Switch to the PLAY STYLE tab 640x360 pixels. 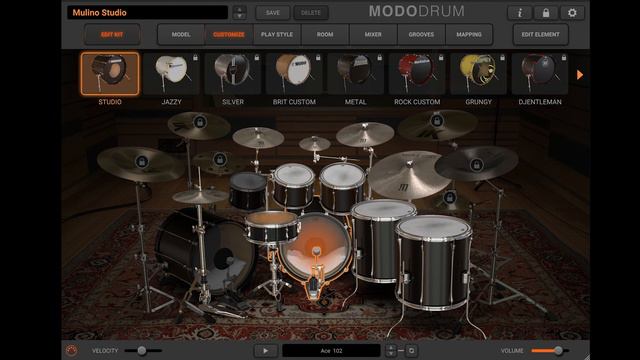277,34
